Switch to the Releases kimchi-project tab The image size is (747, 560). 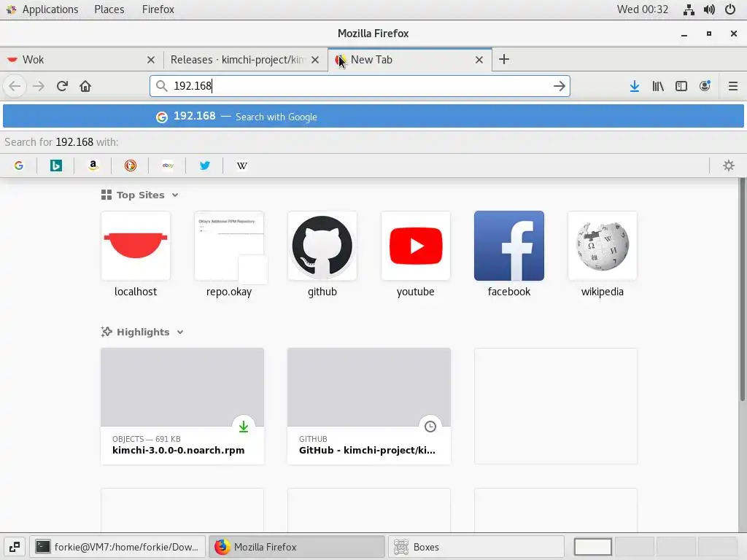pyautogui.click(x=245, y=60)
